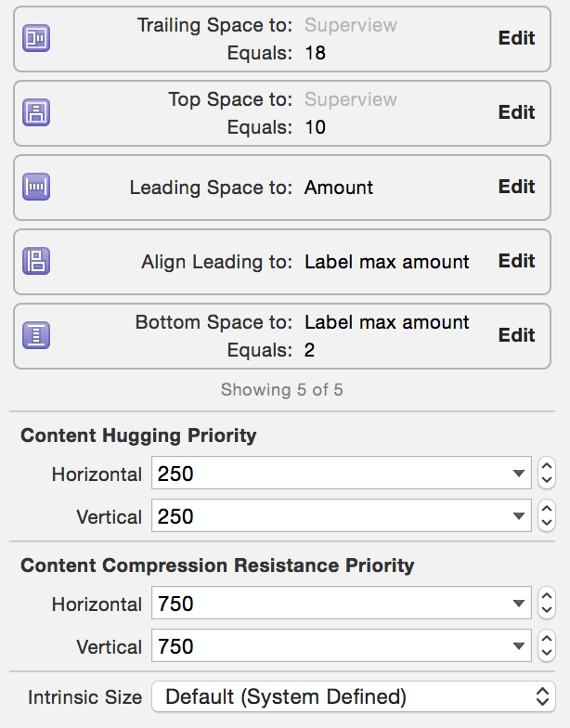Edit the Align Leading constraint

click(x=516, y=261)
